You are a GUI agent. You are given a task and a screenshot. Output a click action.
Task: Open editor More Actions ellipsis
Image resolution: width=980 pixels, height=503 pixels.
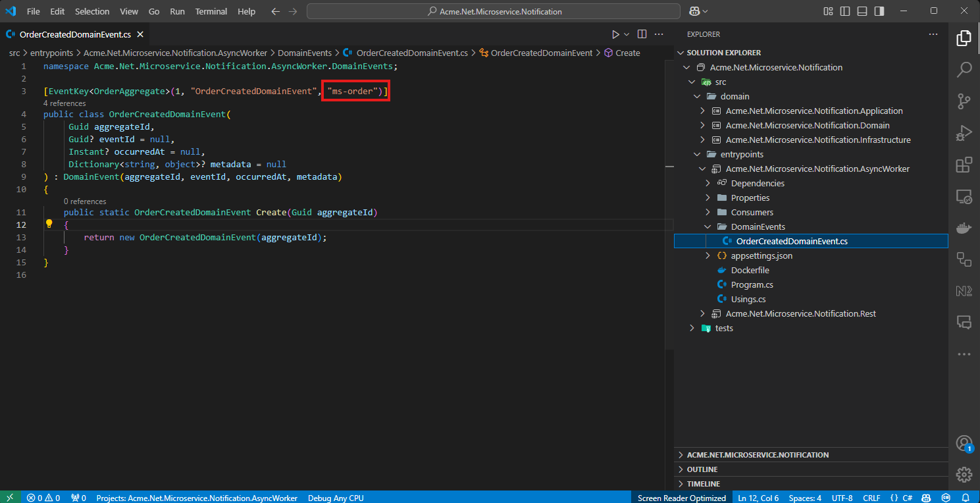(x=659, y=34)
